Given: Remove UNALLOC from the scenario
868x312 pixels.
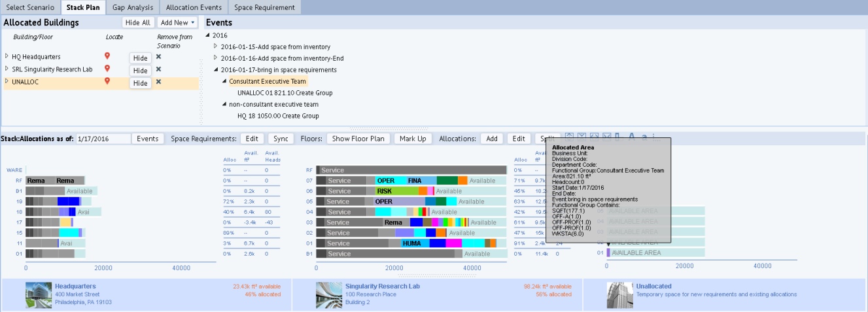Looking at the screenshot, I should point(158,82).
